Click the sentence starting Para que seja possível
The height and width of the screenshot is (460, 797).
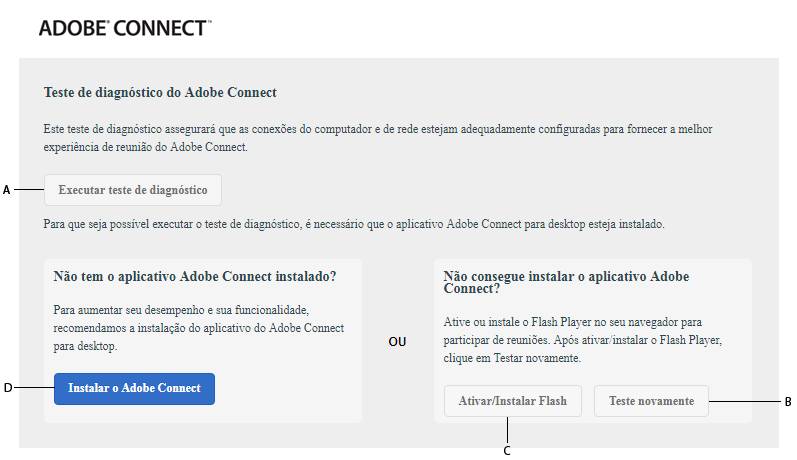click(353, 224)
